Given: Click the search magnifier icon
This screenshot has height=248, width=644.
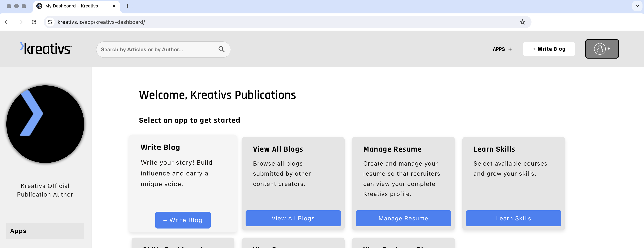Looking at the screenshot, I should pos(222,49).
